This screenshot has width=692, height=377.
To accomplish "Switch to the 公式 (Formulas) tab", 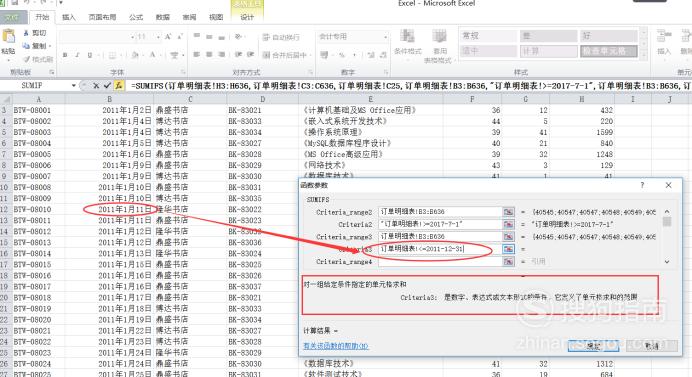I will (x=136, y=17).
